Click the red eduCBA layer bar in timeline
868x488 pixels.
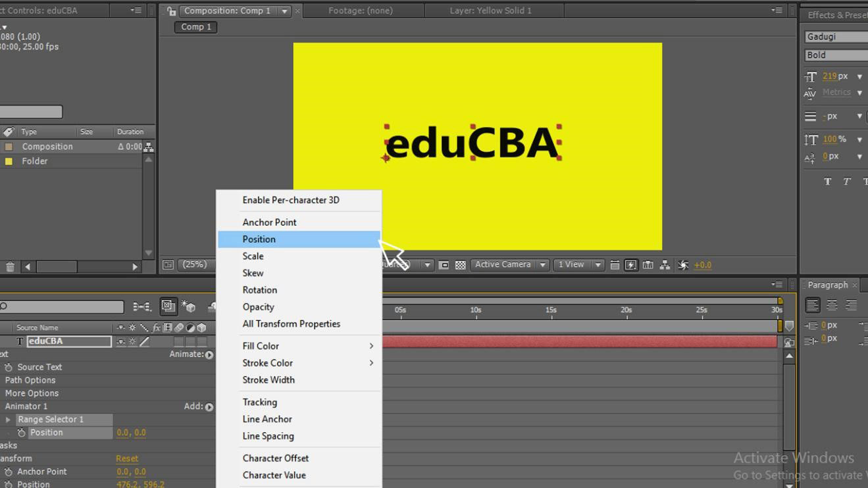[x=580, y=341]
